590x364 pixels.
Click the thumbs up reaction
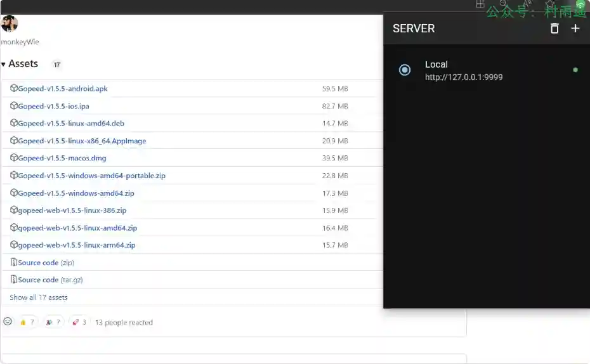coord(27,322)
